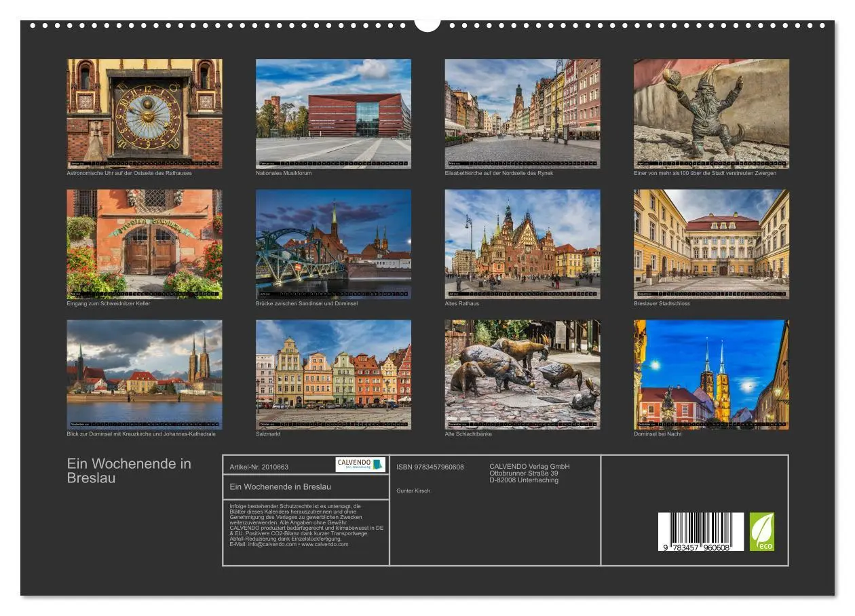Click the Altes Rathaus photo thumbnail
The width and height of the screenshot is (855, 616).
(x=522, y=244)
